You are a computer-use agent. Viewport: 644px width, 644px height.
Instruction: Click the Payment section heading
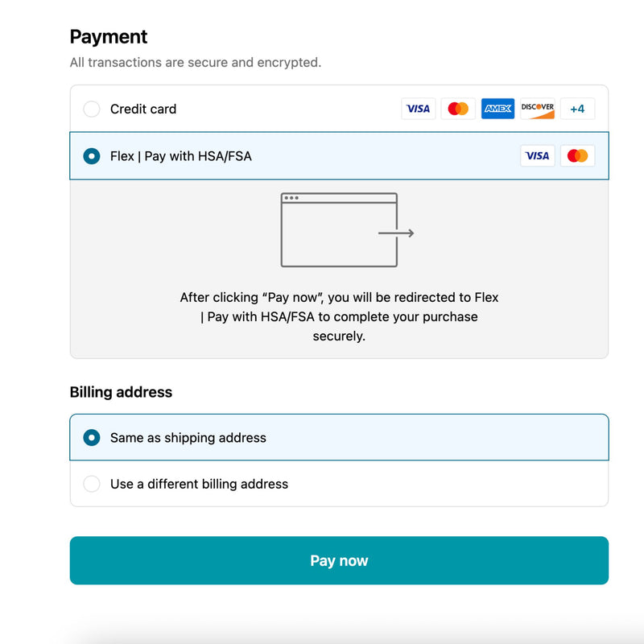click(x=109, y=37)
